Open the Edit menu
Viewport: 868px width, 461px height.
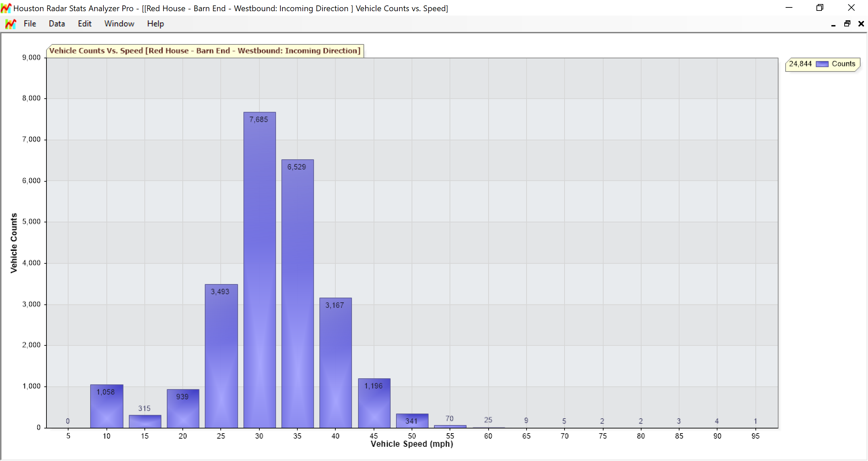[x=84, y=24]
